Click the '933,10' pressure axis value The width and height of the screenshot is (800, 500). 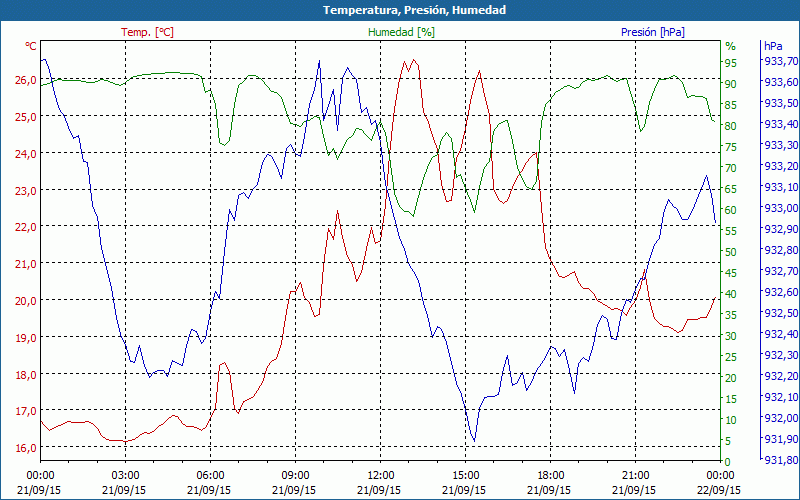(781, 187)
